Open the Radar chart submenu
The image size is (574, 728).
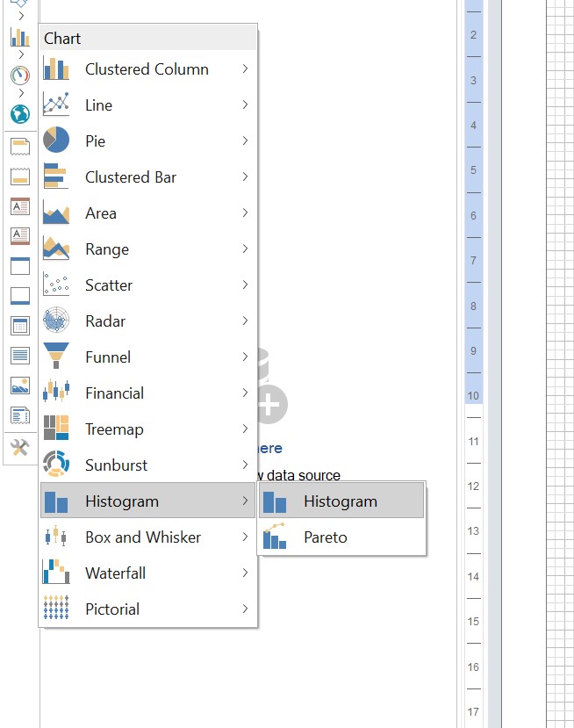148,321
